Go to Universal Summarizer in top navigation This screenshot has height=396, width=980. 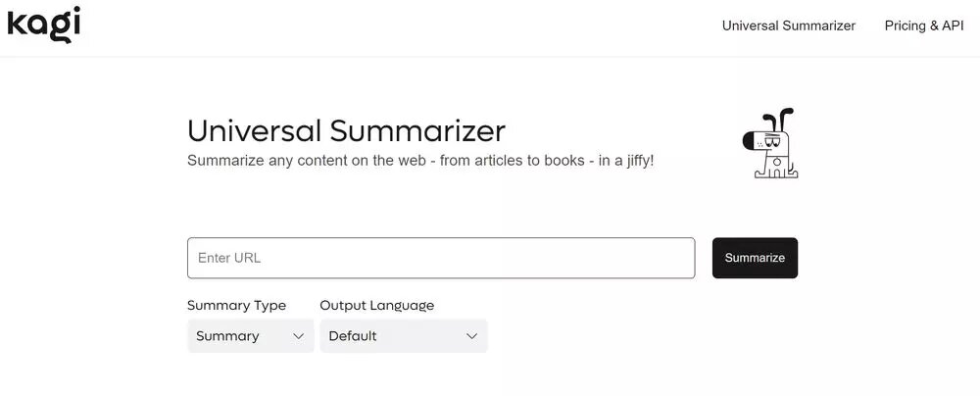pyautogui.click(x=788, y=25)
